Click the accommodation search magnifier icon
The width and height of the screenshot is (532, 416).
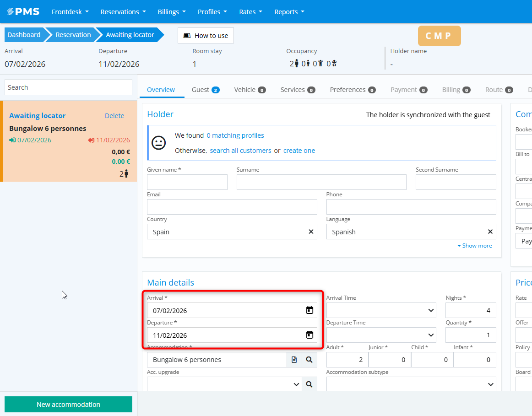click(309, 360)
